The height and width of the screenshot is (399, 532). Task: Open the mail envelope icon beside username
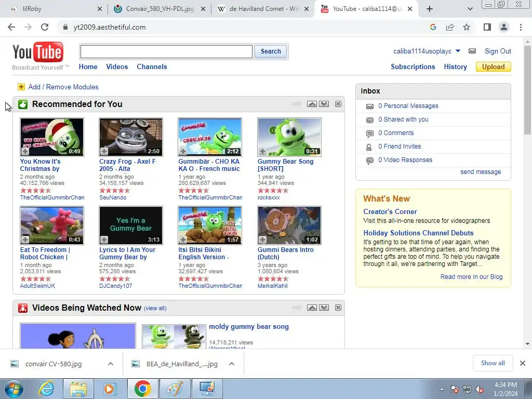(x=472, y=51)
